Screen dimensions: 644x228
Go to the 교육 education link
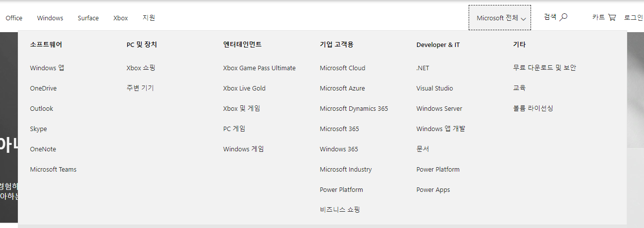click(519, 88)
